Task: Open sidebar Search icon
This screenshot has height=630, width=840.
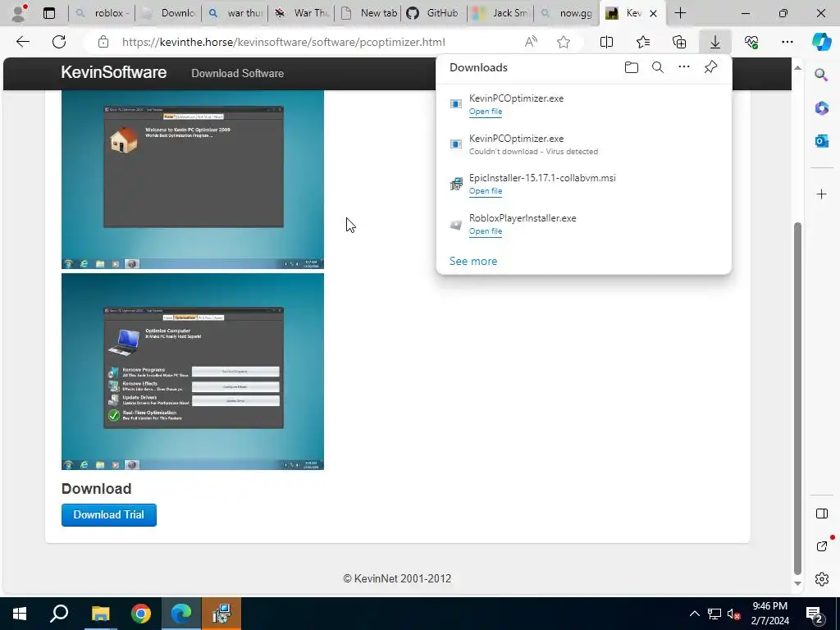Action: click(x=821, y=75)
